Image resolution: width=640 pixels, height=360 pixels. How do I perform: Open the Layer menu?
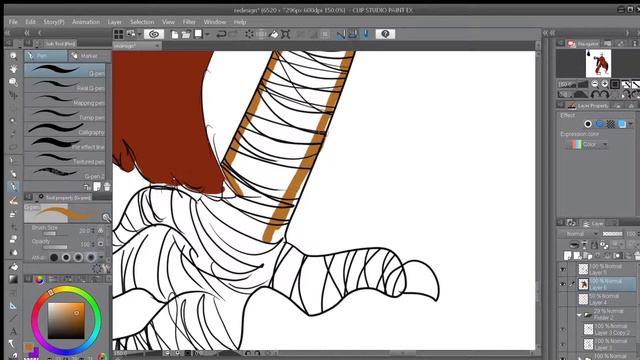coord(115,22)
